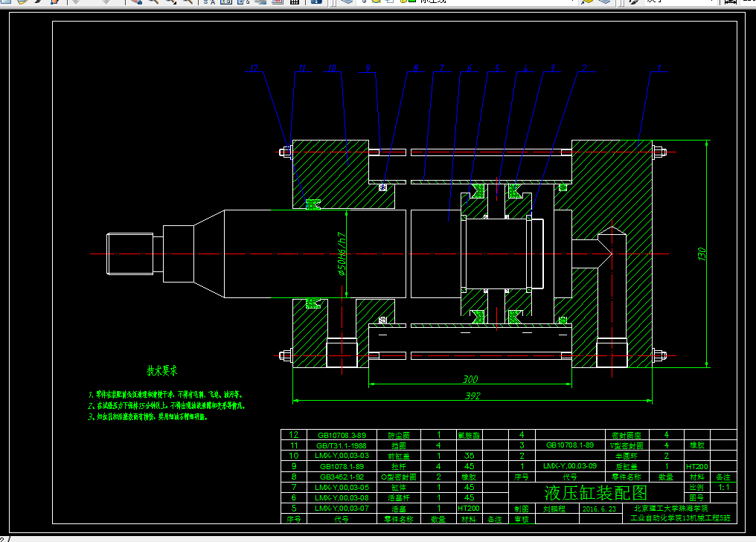Click the LMX-Y,00,03-05 code cell

click(342, 488)
